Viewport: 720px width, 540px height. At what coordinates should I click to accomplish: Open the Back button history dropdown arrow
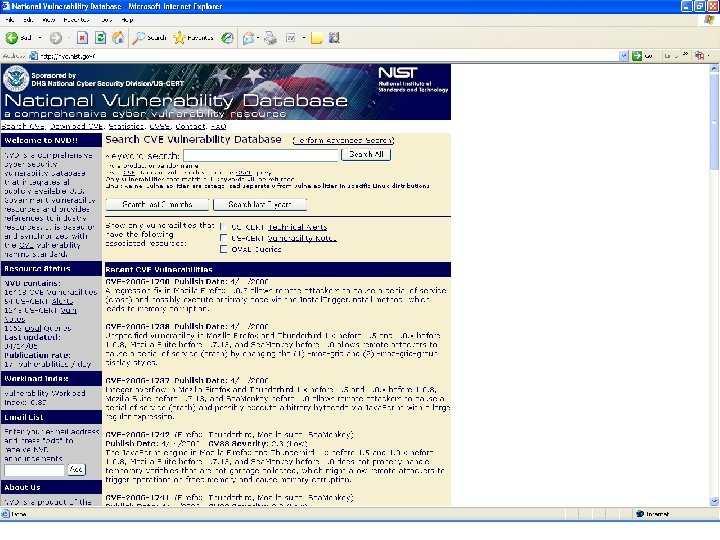(40, 38)
